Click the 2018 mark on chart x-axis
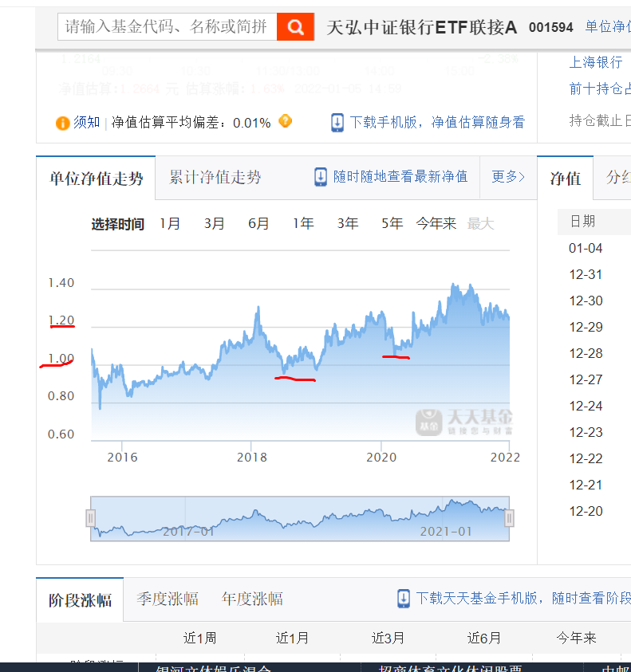The image size is (631, 672). 252,458
